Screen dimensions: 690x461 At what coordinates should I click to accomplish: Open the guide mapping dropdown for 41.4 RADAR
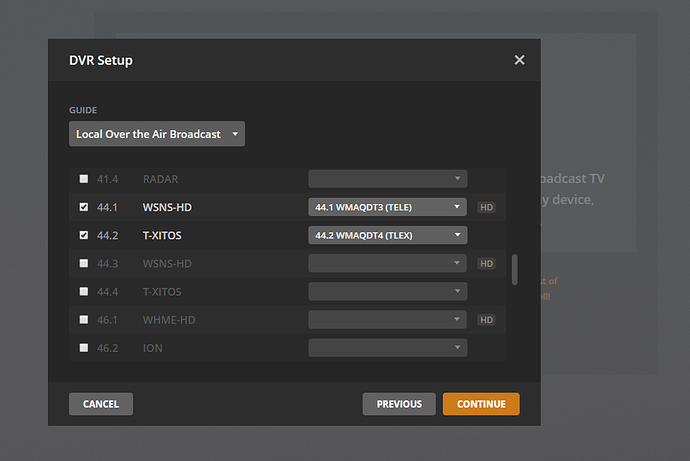(x=388, y=179)
